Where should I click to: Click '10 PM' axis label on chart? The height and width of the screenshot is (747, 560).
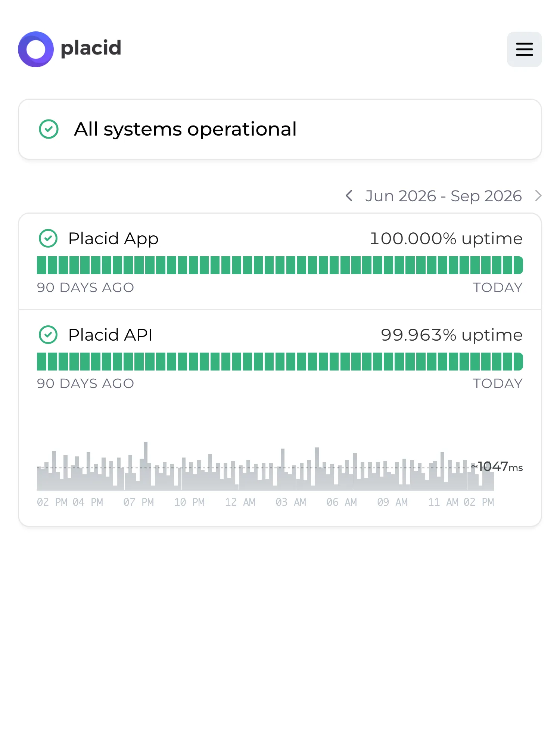(189, 502)
